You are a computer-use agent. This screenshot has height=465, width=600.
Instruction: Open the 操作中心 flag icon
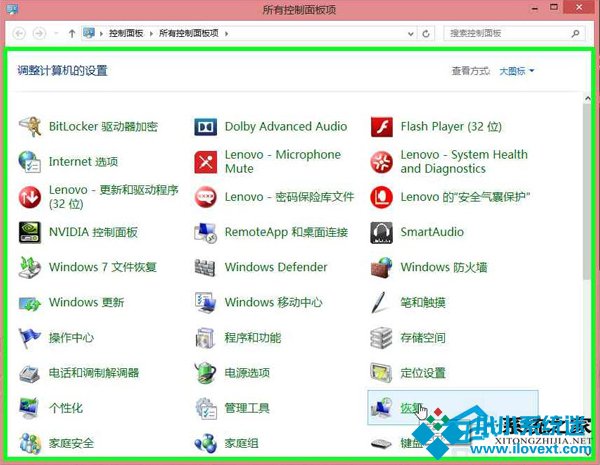pos(30,338)
